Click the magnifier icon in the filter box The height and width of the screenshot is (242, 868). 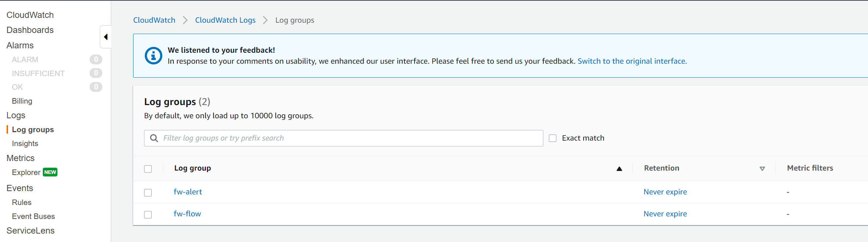click(154, 138)
